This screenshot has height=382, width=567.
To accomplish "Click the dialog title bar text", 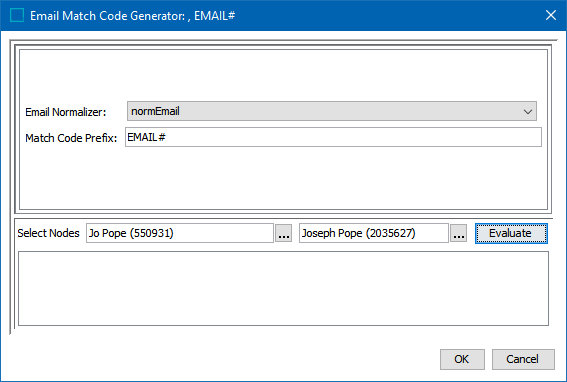I will [133, 16].
